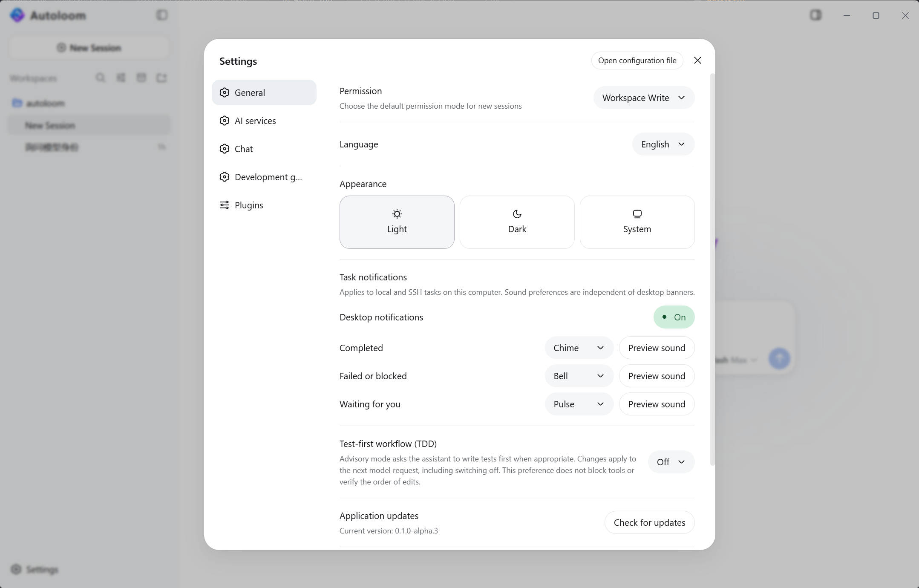Go to the Plugins settings tab
919x588 pixels.
264,205
